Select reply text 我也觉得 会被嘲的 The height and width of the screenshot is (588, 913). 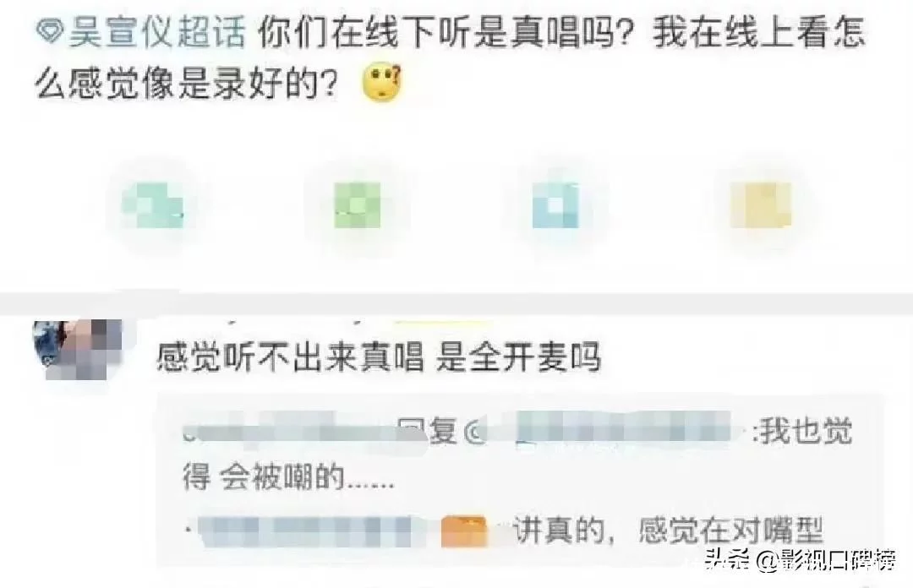pyautogui.click(x=517, y=455)
